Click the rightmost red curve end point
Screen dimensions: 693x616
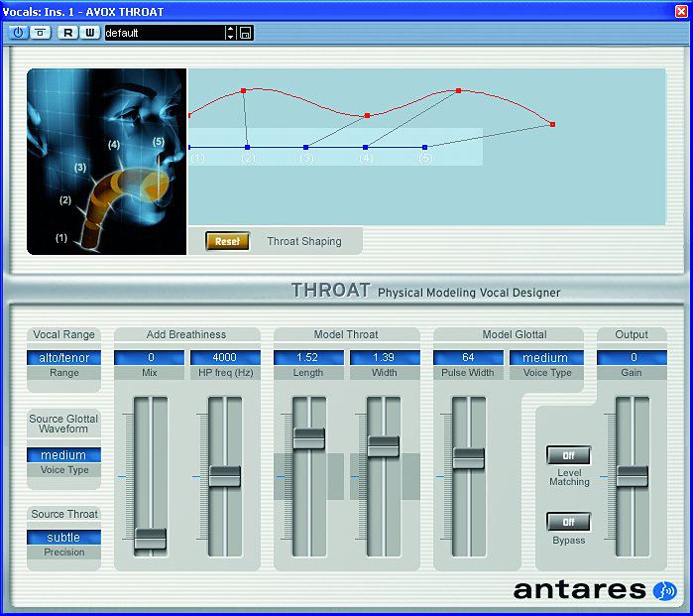(x=552, y=125)
